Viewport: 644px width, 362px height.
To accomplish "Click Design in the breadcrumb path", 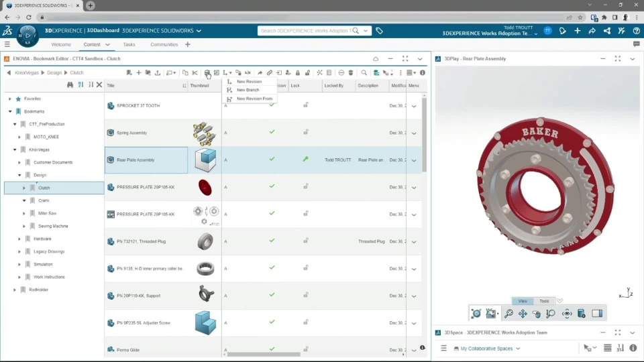I will tap(54, 72).
